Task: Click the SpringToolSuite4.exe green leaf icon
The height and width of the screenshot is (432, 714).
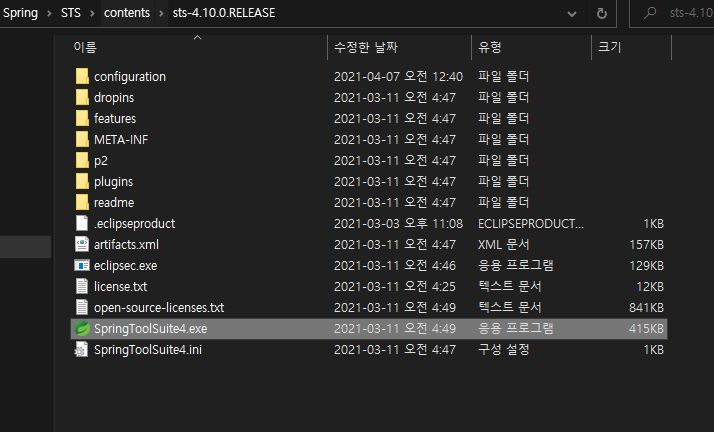Action: [x=82, y=328]
